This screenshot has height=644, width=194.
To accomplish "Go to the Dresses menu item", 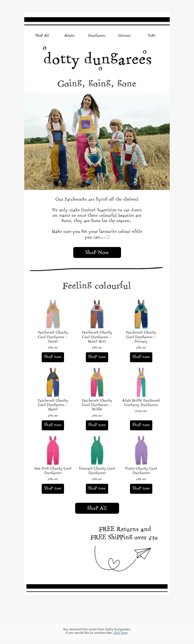I will point(124,35).
